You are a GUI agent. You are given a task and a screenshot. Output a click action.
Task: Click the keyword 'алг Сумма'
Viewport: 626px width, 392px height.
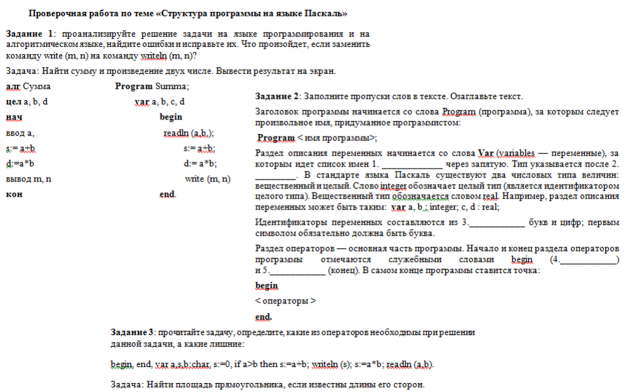click(x=28, y=86)
